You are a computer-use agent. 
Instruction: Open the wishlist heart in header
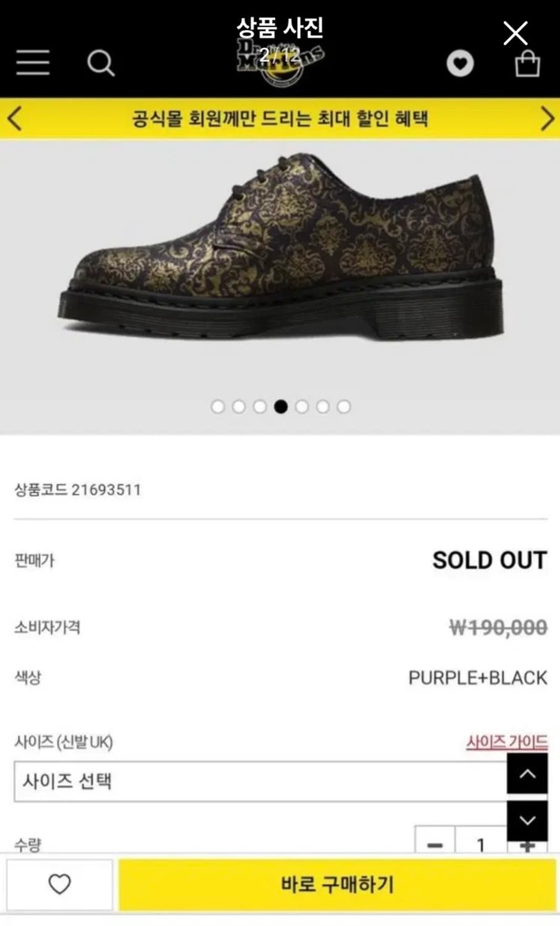coord(460,63)
